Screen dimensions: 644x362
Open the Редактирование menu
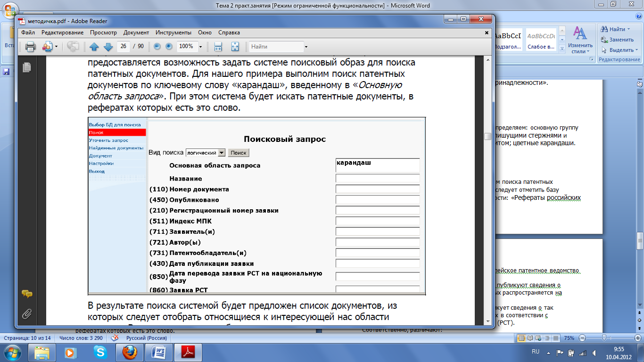[62, 33]
